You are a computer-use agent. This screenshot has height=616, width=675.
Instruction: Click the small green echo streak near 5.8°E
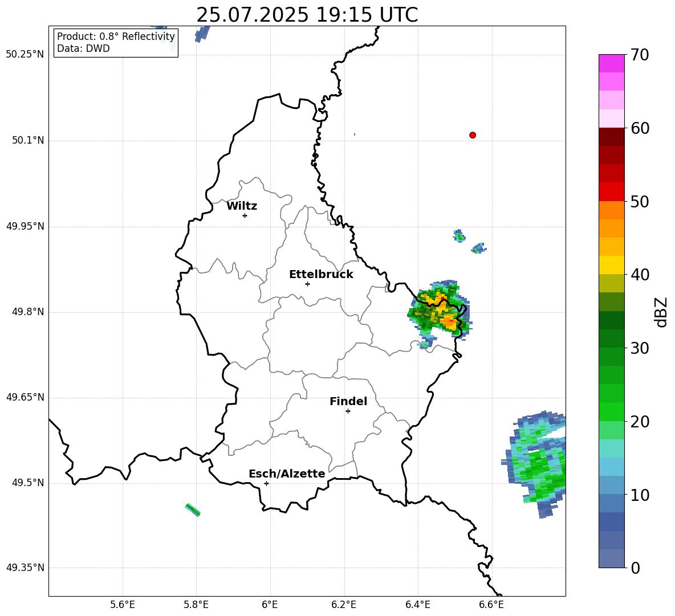[x=193, y=510]
